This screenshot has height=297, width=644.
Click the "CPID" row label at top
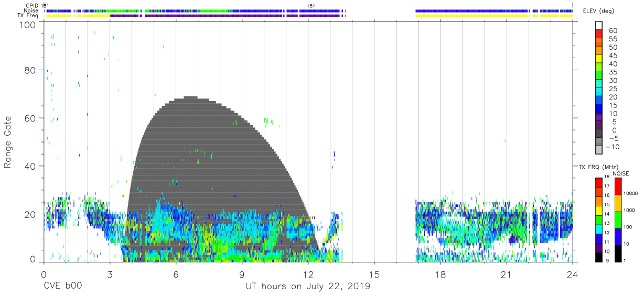point(32,5)
